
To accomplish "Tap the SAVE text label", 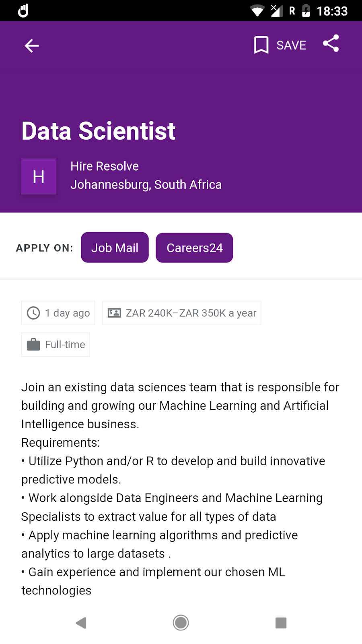I will coord(291,45).
